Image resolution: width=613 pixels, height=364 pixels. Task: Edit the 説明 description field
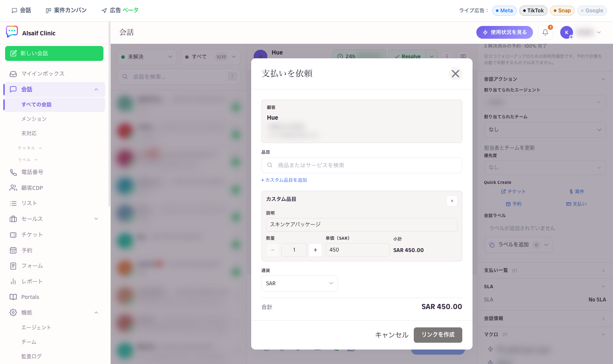(362, 224)
